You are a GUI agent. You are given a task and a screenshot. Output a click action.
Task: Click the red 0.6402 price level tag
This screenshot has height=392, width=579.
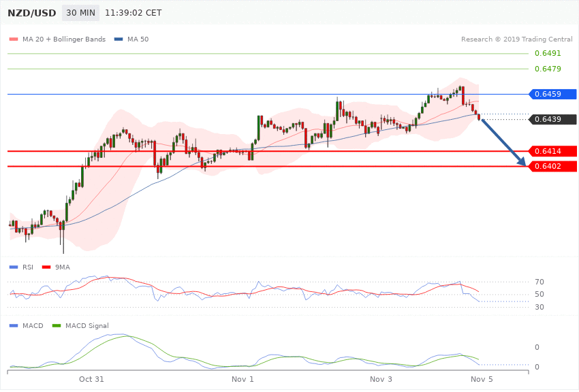coord(552,166)
